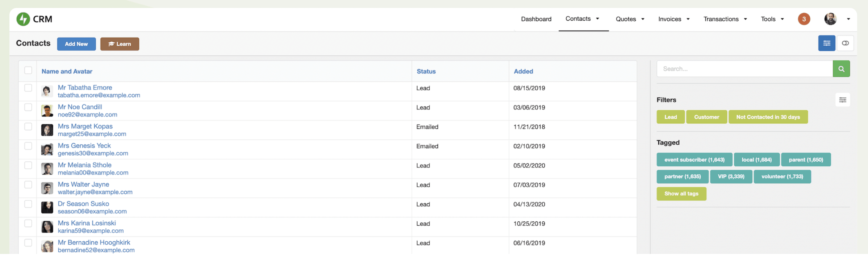Image resolution: width=868 pixels, height=259 pixels.
Task: Select the checkbox for Noe Candill
Action: (x=28, y=107)
